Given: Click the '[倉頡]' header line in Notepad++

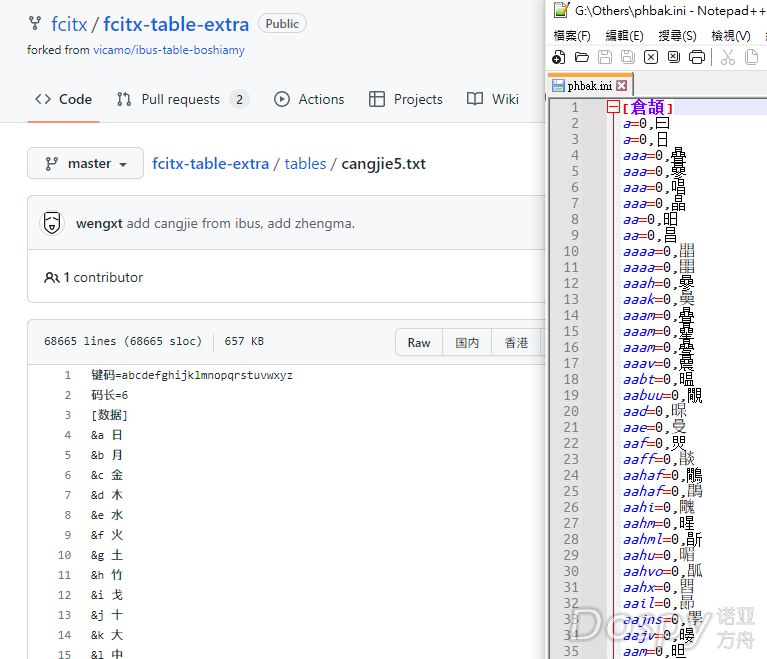Looking at the screenshot, I should pyautogui.click(x=648, y=107).
